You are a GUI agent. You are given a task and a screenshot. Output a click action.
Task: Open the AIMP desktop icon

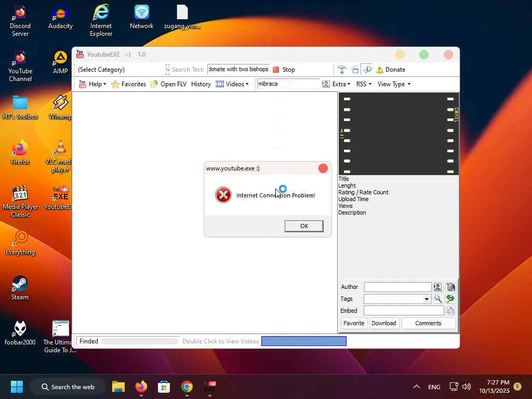60,62
